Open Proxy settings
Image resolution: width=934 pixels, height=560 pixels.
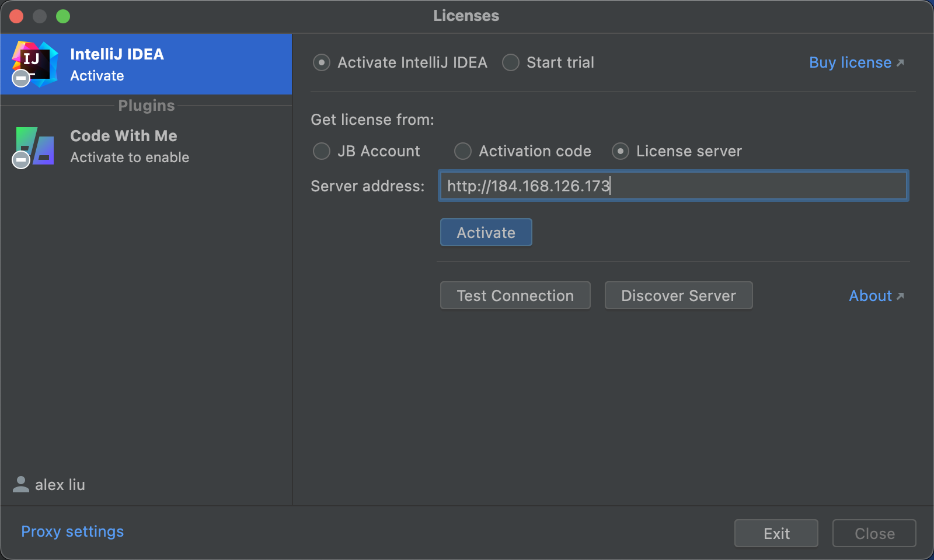point(72,531)
